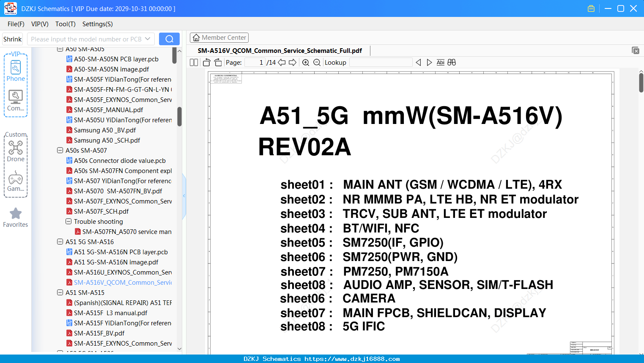Toggle the whole-word match Abi option
The height and width of the screenshot is (363, 644).
click(x=441, y=63)
